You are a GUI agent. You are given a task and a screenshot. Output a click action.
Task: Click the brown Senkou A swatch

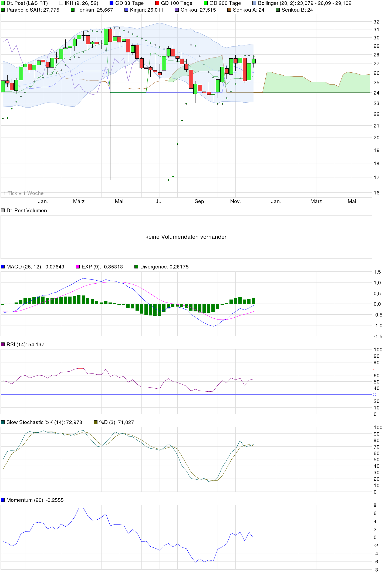point(229,10)
